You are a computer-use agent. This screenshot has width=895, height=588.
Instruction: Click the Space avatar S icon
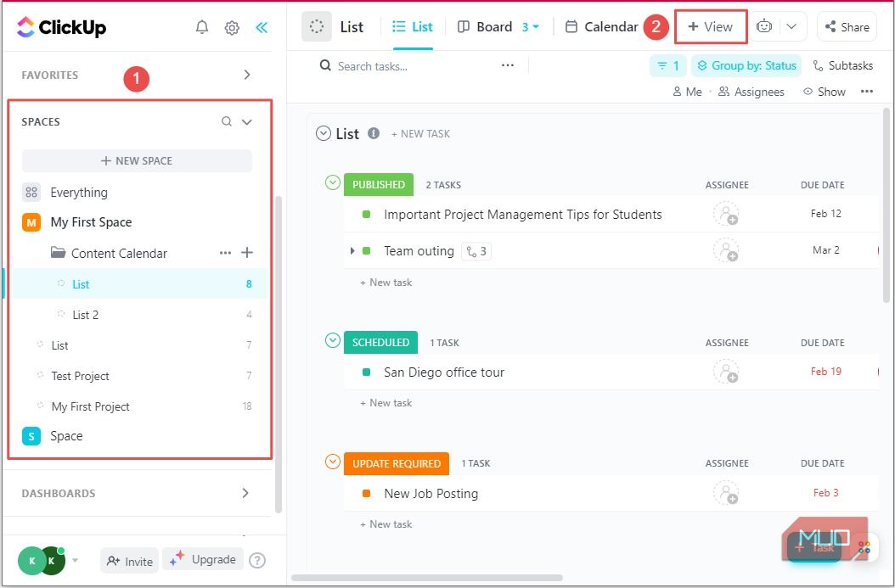pyautogui.click(x=31, y=436)
